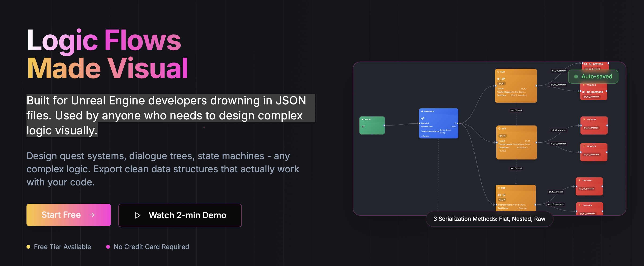Click the yellow bullet before Free Tier Available
This screenshot has width=644, height=266.
(x=28, y=247)
